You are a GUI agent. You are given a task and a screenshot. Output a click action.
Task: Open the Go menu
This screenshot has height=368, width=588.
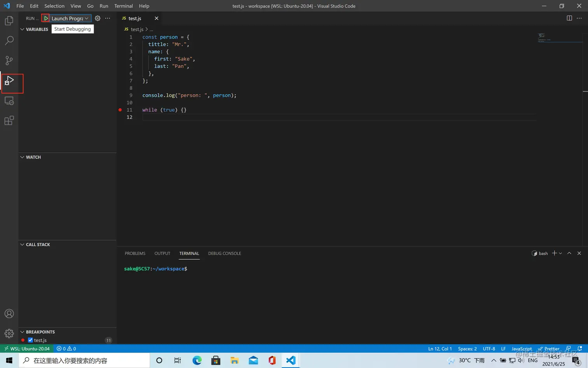[x=90, y=6]
